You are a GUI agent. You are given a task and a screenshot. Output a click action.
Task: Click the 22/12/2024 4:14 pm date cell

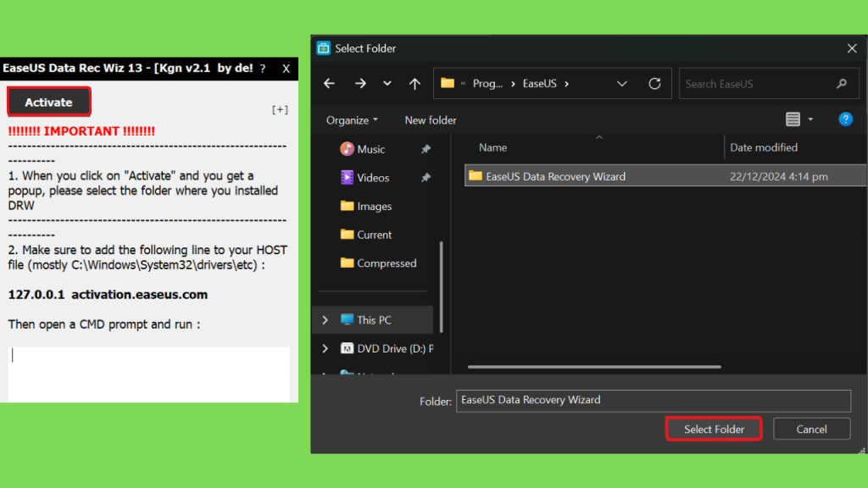(779, 176)
